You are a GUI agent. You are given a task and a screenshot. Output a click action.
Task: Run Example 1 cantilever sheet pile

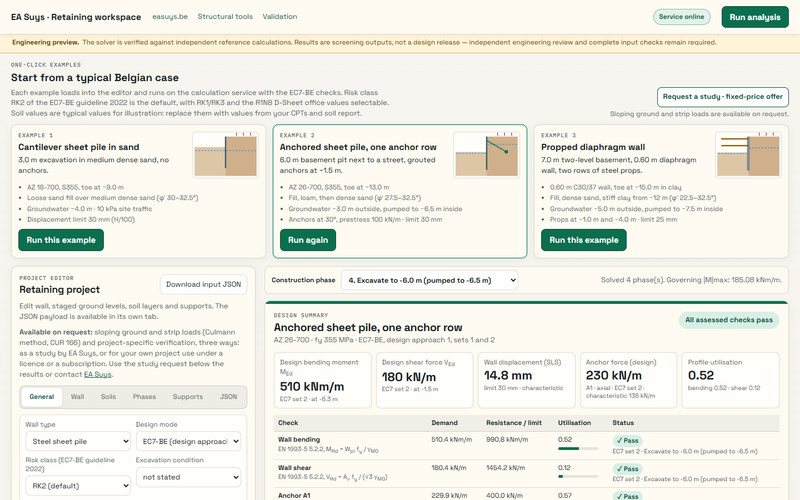tap(61, 240)
